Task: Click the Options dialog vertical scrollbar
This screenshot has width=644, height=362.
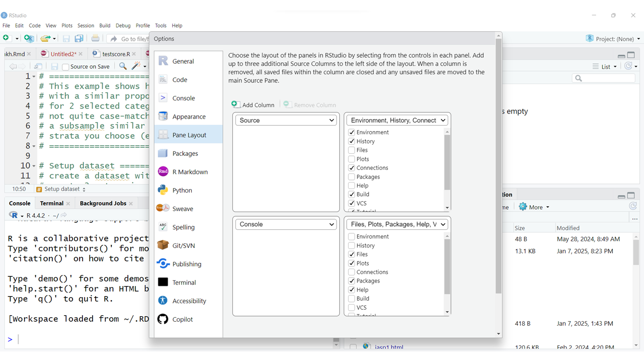Action: [499, 166]
